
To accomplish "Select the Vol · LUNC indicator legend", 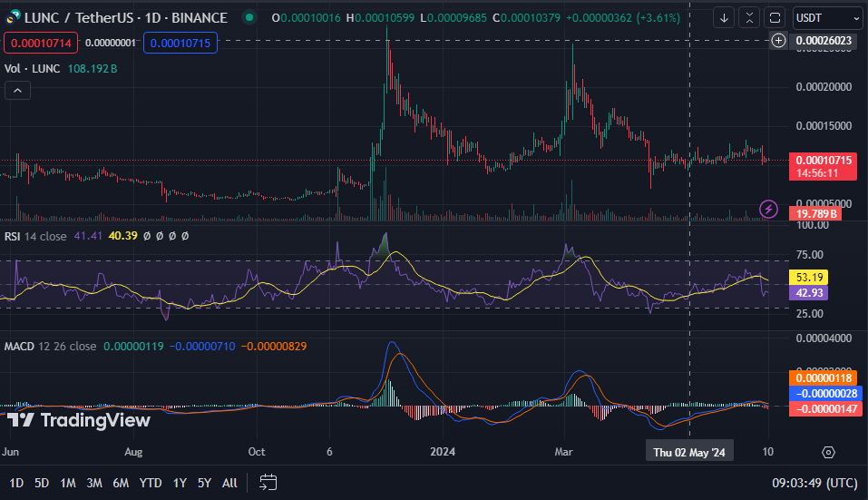I will (x=33, y=68).
